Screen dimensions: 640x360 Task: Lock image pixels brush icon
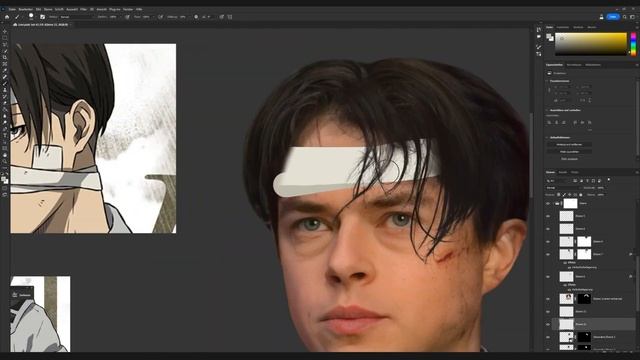click(564, 195)
